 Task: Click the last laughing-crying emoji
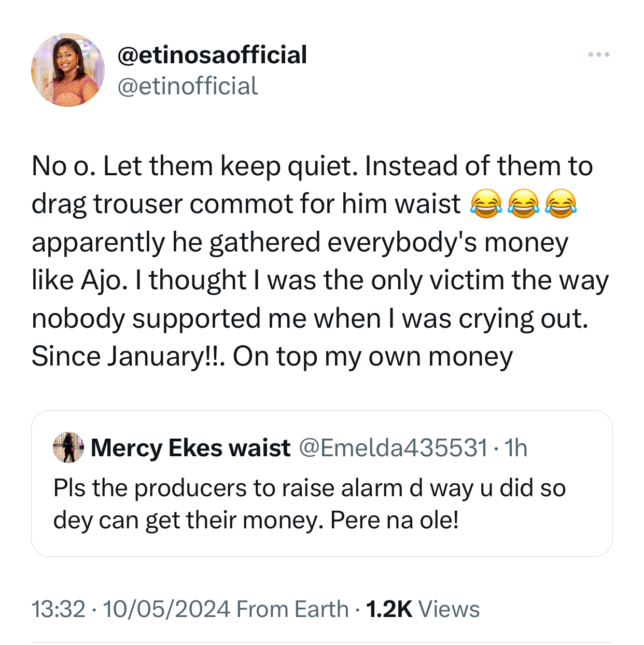pos(561,204)
